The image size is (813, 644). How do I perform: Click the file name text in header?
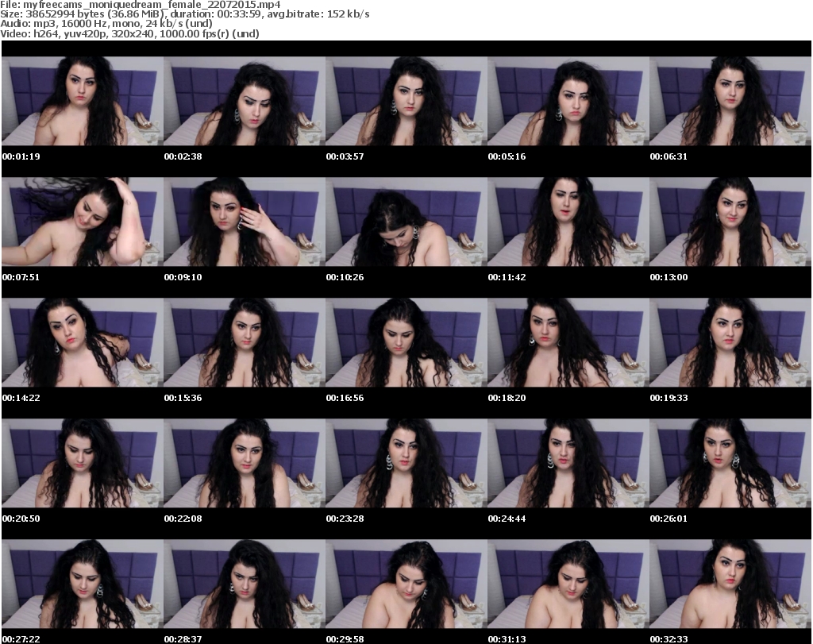click(x=140, y=5)
